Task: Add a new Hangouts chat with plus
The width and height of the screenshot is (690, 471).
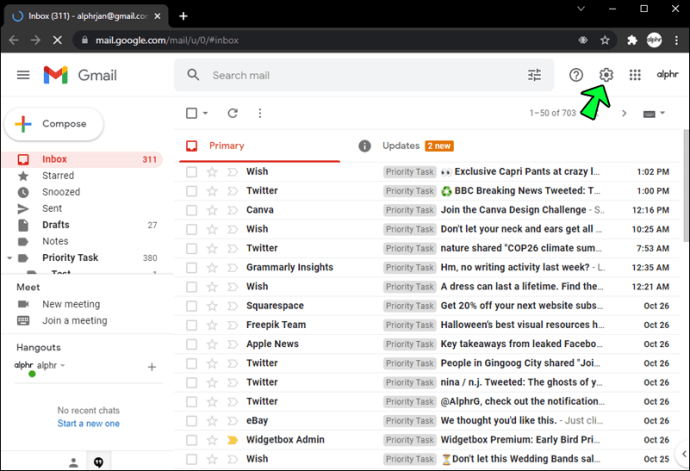Action: point(152,367)
